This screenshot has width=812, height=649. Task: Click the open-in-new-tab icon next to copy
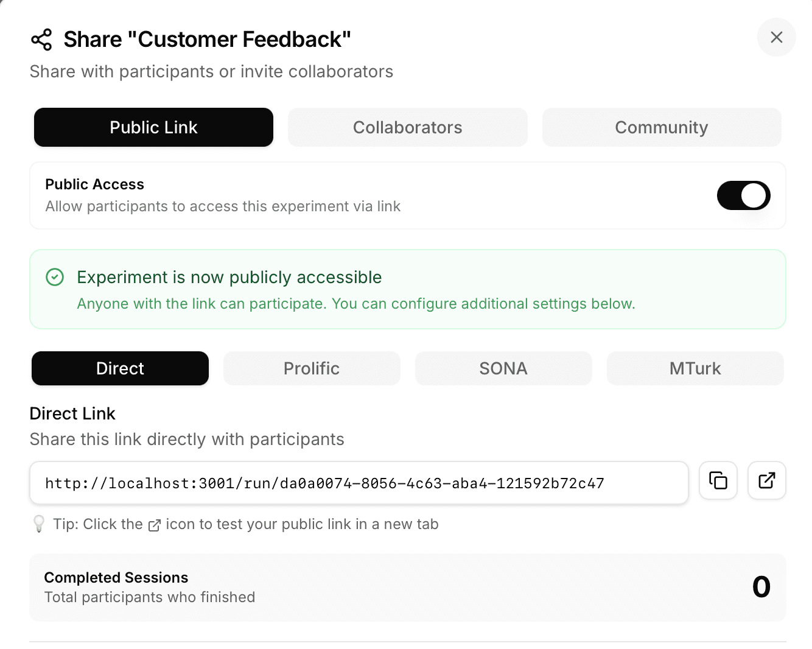pyautogui.click(x=766, y=480)
